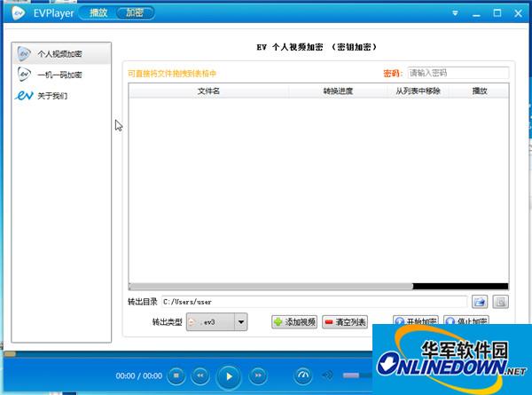Click the EVPlayer logo icon

tap(19, 13)
